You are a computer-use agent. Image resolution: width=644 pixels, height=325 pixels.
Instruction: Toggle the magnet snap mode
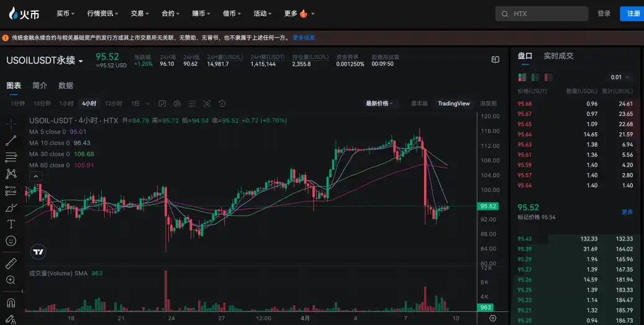coord(11,303)
